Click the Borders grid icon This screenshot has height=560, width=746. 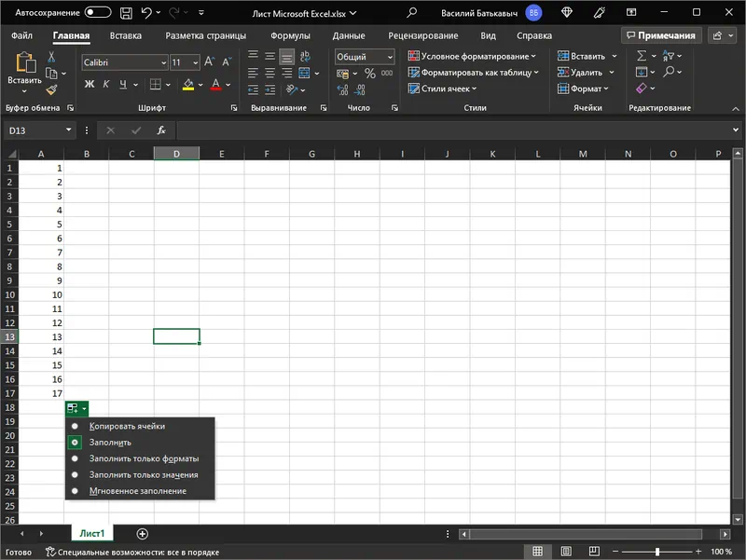pos(155,84)
